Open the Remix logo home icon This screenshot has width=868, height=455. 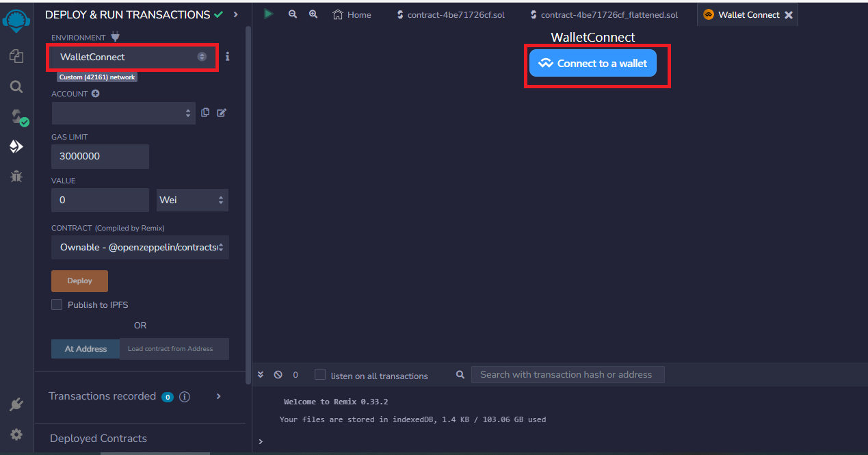click(x=16, y=20)
